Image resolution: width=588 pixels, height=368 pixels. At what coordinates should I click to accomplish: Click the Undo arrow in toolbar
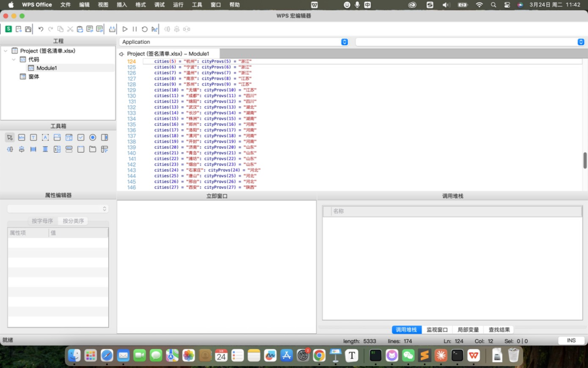click(x=40, y=29)
